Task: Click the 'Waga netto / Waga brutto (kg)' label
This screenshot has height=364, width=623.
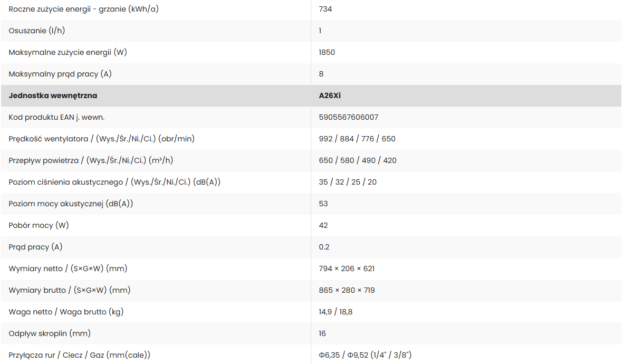Action: point(66,312)
